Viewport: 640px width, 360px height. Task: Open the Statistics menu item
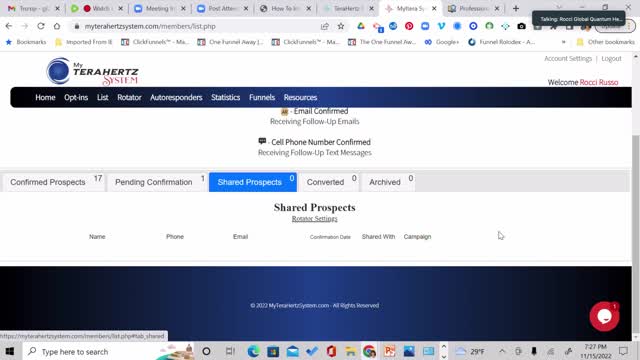coord(225,98)
